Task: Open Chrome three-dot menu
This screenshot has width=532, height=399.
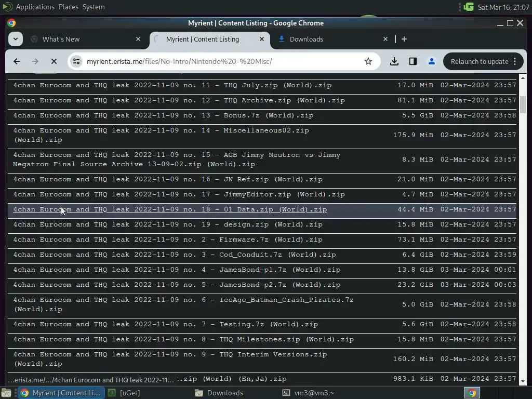Action: coord(515,61)
